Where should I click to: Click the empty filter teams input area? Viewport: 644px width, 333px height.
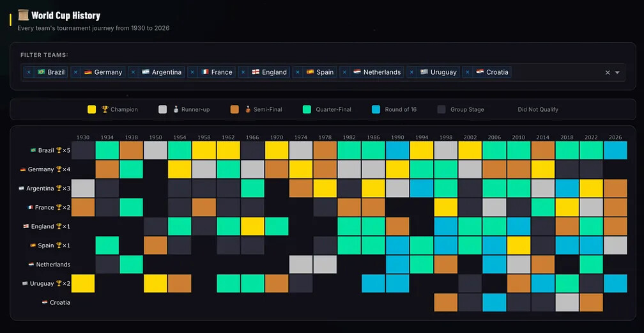[x=556, y=72]
